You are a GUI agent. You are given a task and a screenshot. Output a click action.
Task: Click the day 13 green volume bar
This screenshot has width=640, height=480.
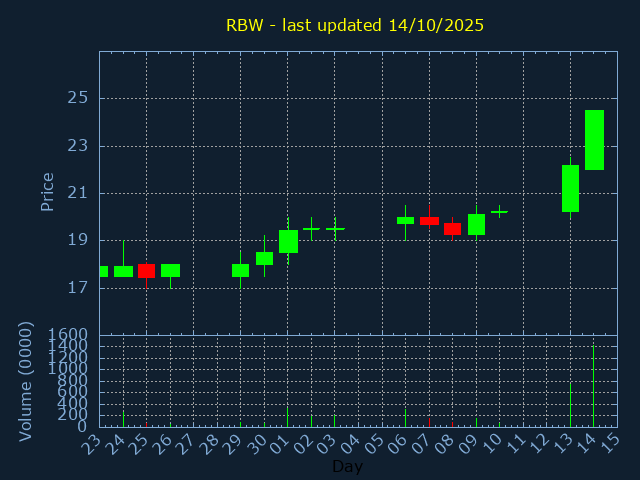570,405
